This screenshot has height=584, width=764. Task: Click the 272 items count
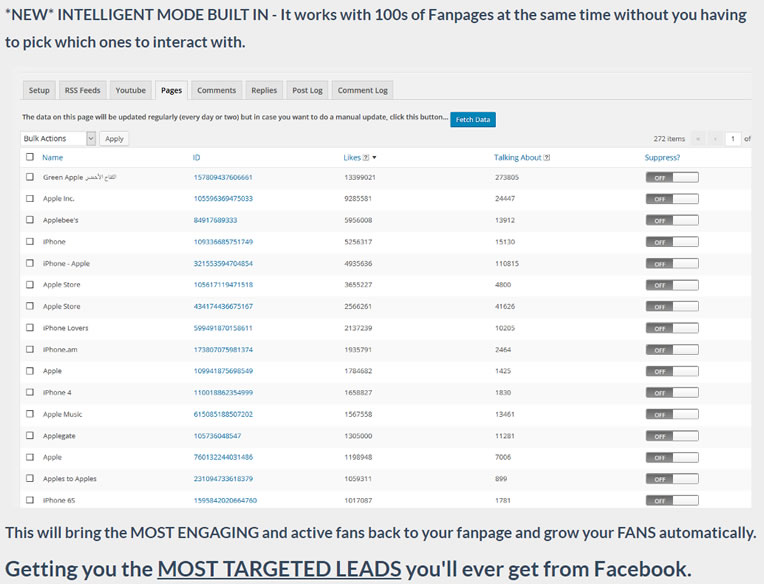point(669,139)
